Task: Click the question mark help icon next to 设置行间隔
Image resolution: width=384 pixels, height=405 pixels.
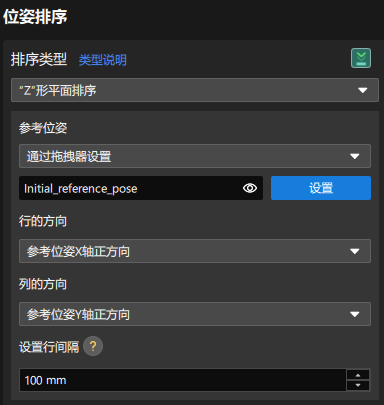Action: tap(93, 346)
